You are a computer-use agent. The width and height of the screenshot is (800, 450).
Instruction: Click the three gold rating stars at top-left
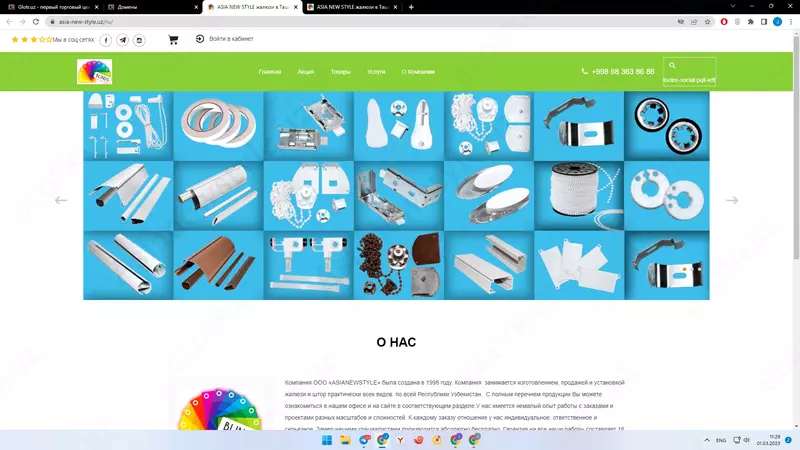point(24,39)
